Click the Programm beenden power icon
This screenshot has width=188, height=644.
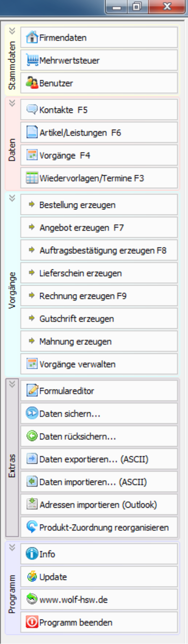[32, 622]
